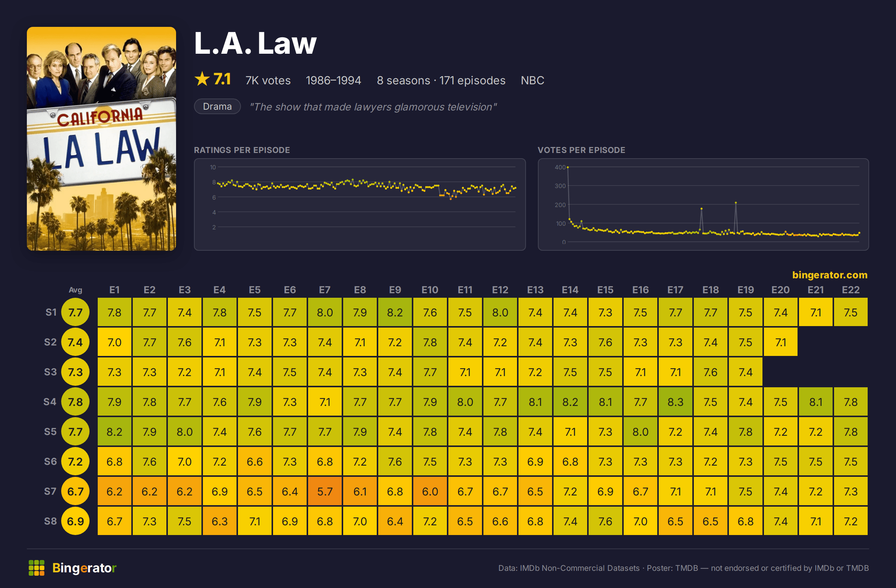Select the E12 column header

(500, 290)
